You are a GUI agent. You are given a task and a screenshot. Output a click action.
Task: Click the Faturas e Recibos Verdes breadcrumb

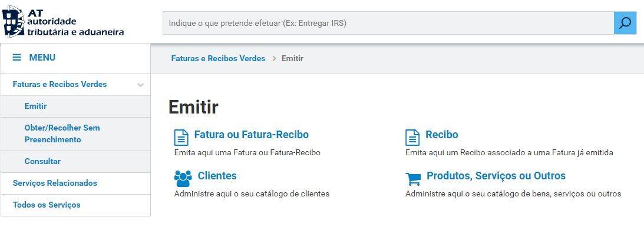[x=218, y=59]
